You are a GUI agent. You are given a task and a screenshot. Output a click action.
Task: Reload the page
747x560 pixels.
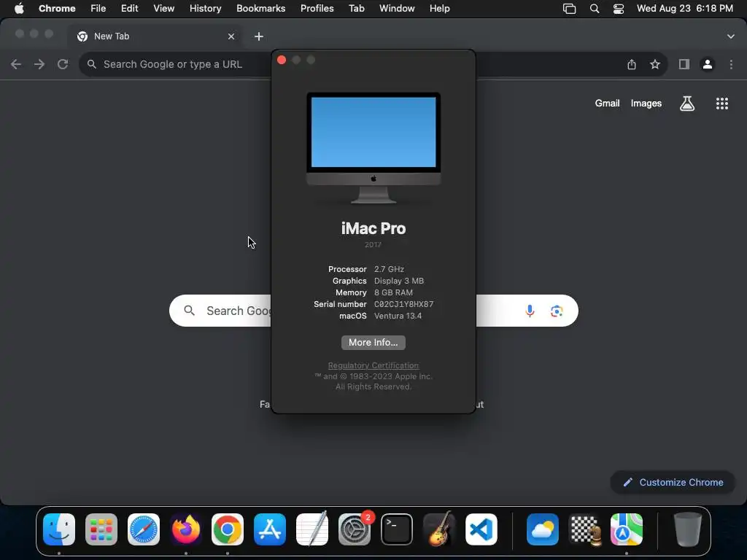coord(63,64)
